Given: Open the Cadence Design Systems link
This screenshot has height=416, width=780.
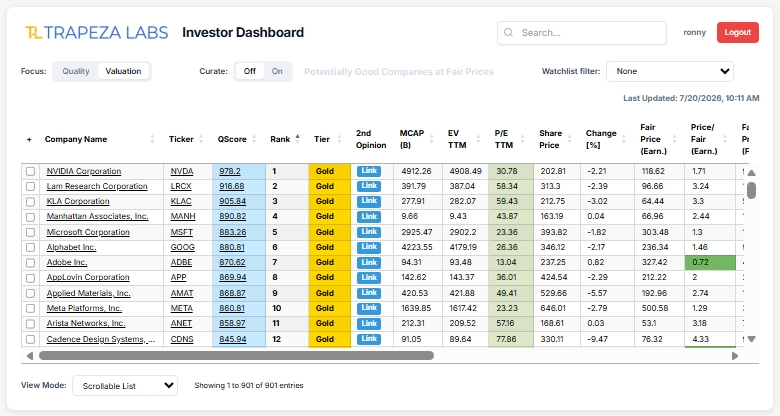Looking at the screenshot, I should [100, 339].
